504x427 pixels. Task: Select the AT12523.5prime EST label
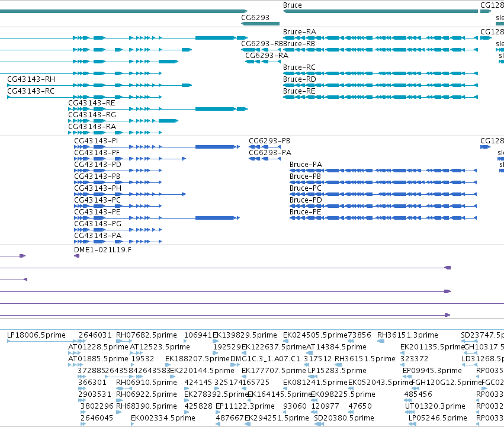(x=160, y=347)
